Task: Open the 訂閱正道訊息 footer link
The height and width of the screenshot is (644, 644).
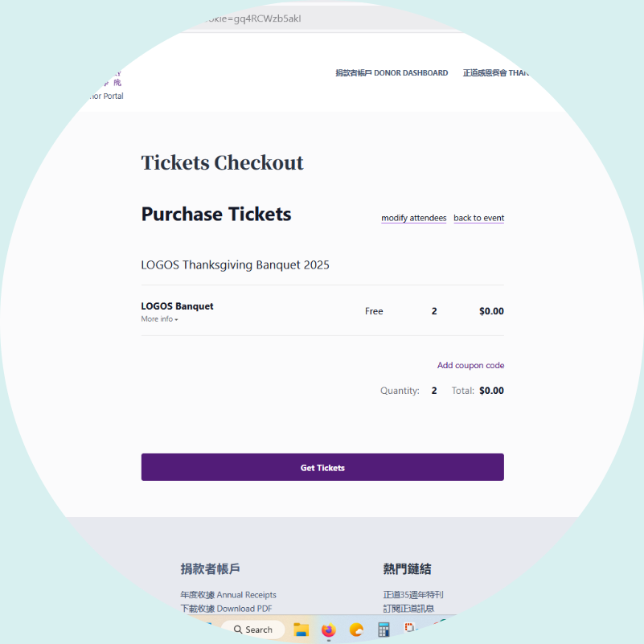Action: [x=408, y=609]
